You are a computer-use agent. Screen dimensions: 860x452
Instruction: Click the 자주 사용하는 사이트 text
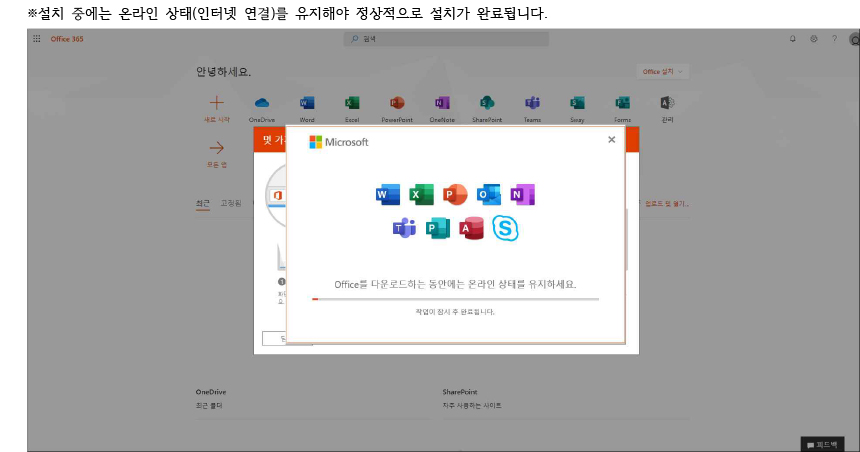coord(472,406)
